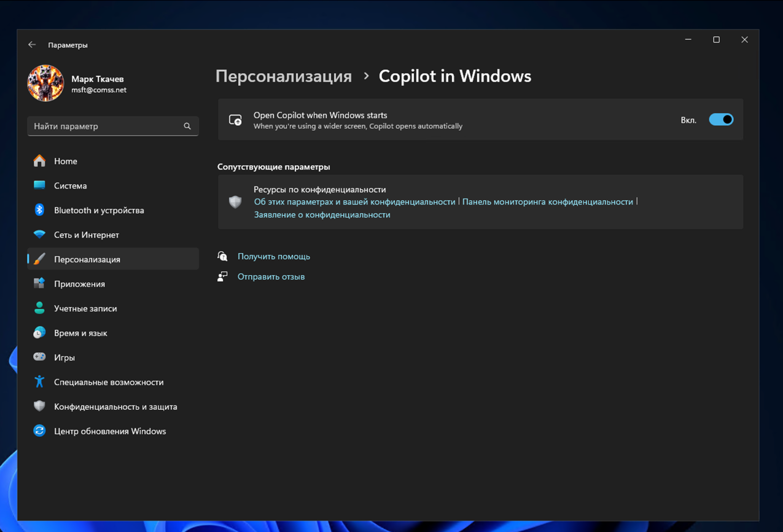Click Получить помощь link
Image resolution: width=783 pixels, height=532 pixels.
click(x=273, y=256)
